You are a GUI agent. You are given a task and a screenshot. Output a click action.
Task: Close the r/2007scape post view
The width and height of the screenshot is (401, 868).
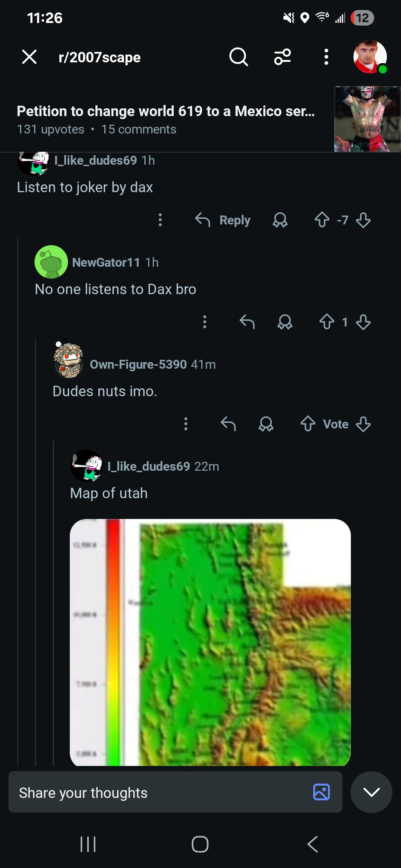pyautogui.click(x=29, y=57)
